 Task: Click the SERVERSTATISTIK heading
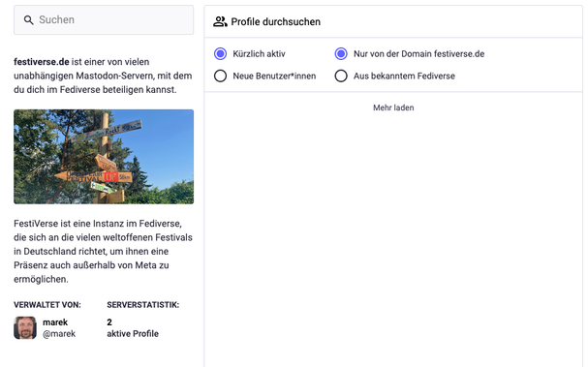click(x=142, y=305)
